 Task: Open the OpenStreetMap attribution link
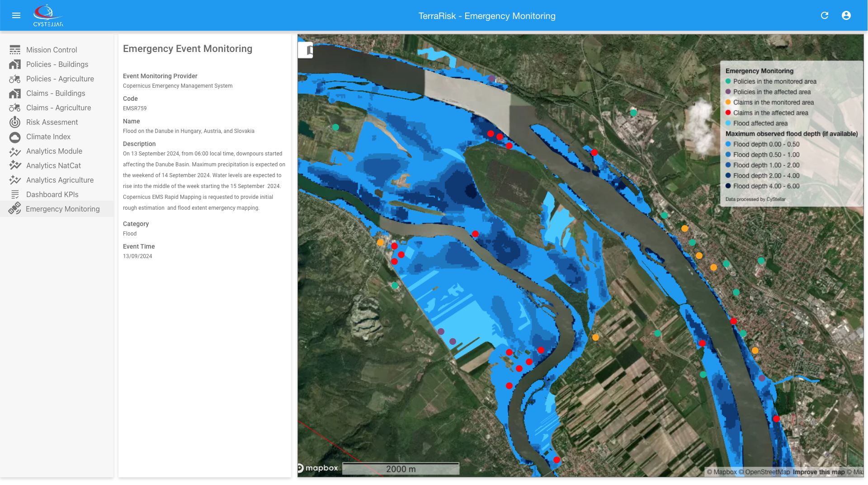[x=767, y=472]
